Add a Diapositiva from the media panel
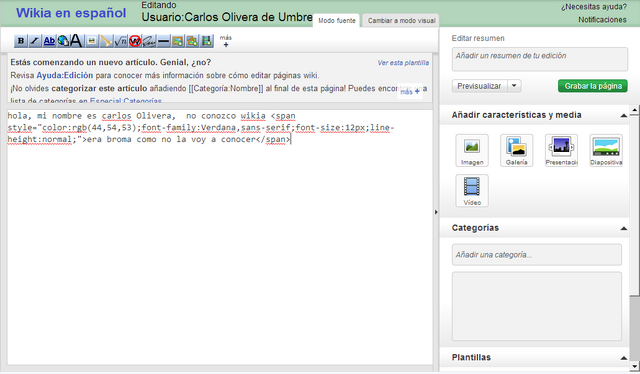640x374 pixels. coord(606,150)
